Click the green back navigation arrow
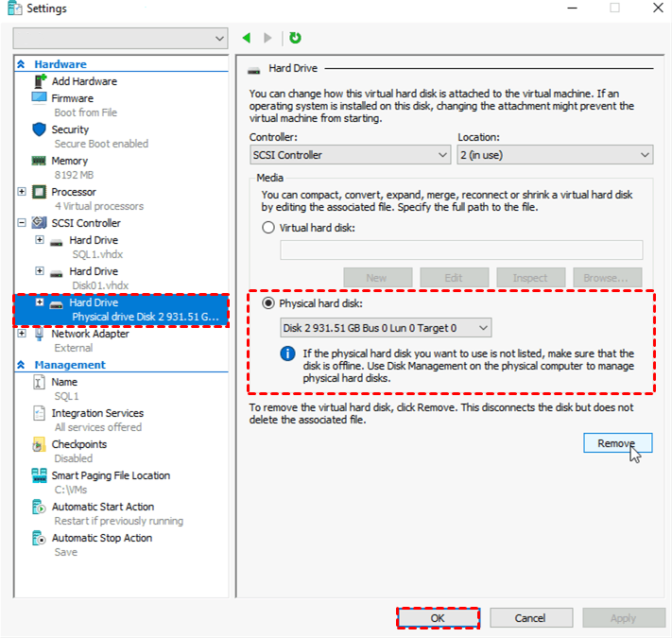Image resolution: width=672 pixels, height=638 pixels. pyautogui.click(x=247, y=38)
